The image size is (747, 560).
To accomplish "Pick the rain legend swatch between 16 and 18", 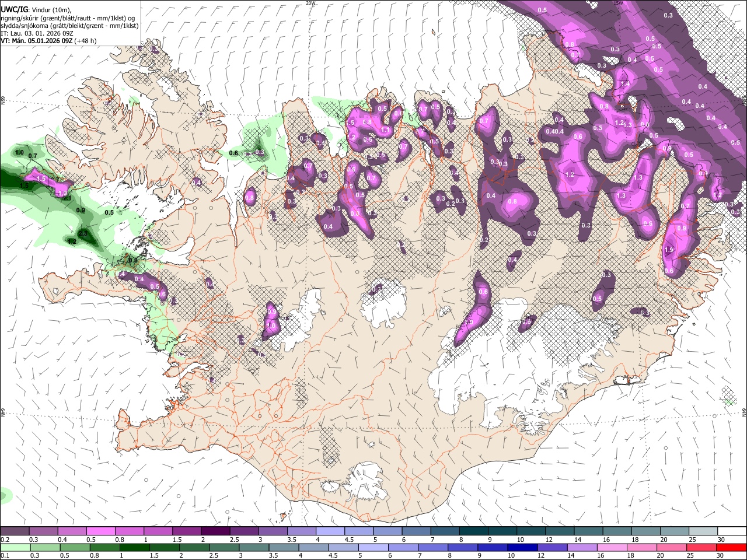I will 613,547.
